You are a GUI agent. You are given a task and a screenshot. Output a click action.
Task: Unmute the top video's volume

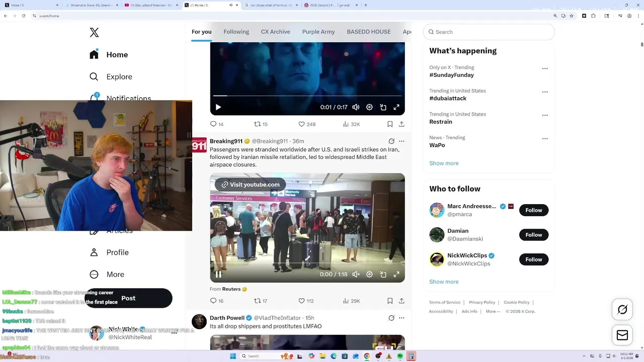coord(356,107)
